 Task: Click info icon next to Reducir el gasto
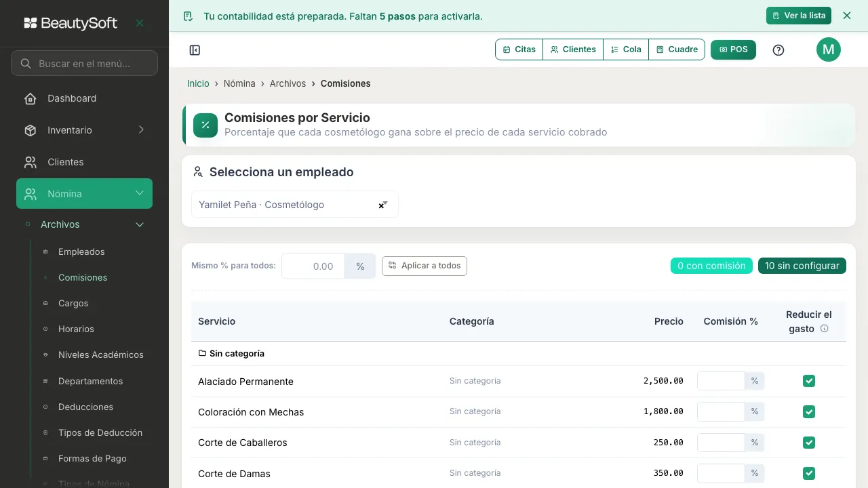tap(825, 329)
